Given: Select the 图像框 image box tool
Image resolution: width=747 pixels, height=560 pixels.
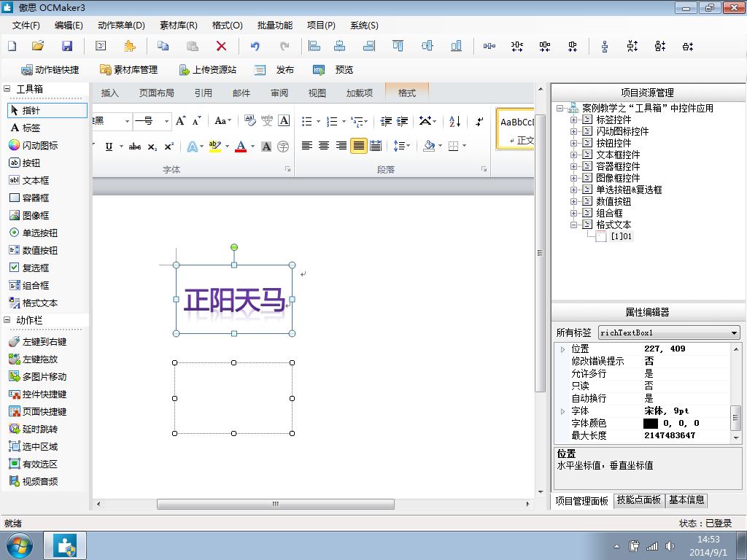Looking at the screenshot, I should coord(35,215).
